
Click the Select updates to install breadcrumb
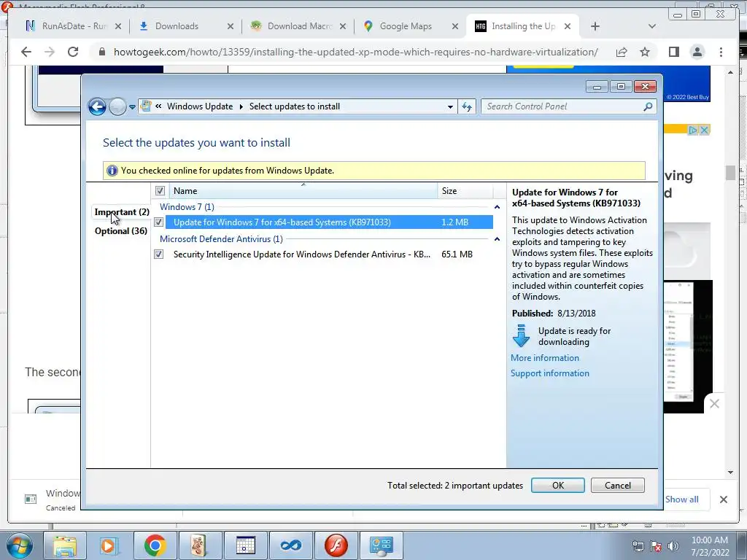[295, 106]
